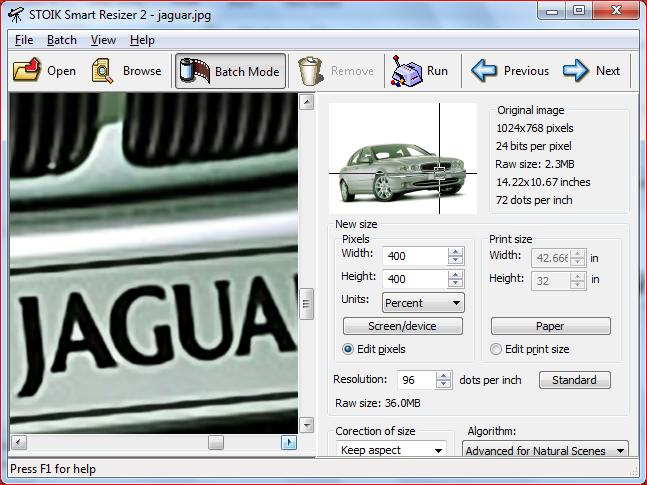Viewport: 647px width, 485px height.
Task: Open the Units Percent dropdown
Action: coord(423,303)
